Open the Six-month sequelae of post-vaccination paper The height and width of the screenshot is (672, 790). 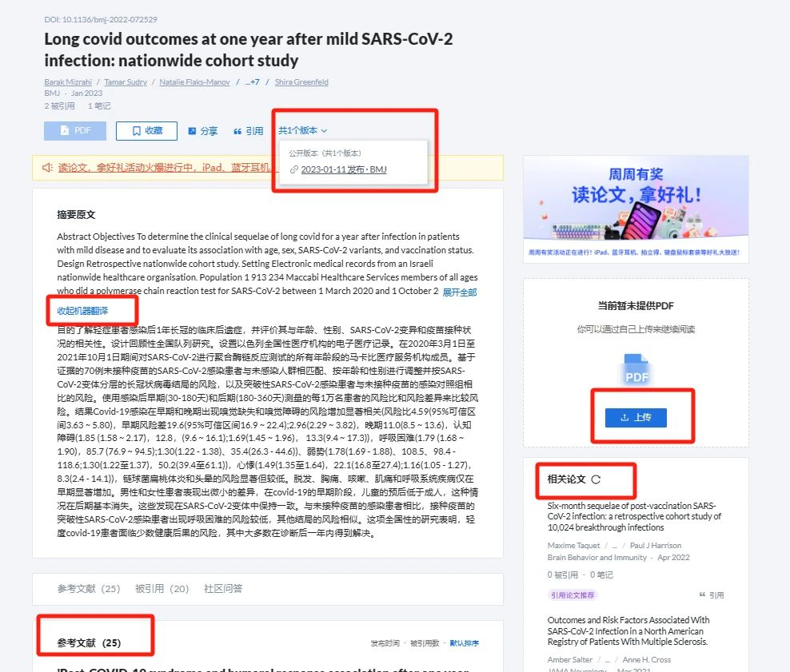point(634,516)
